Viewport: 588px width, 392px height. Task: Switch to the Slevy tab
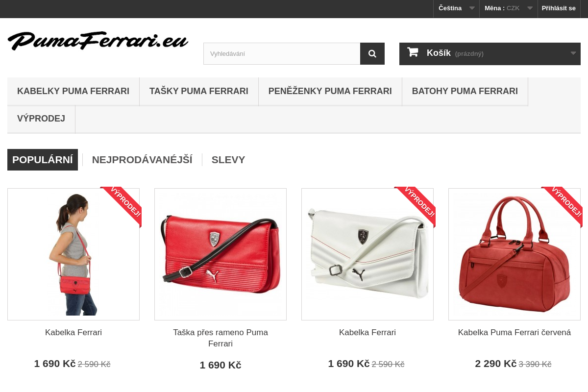(228, 160)
